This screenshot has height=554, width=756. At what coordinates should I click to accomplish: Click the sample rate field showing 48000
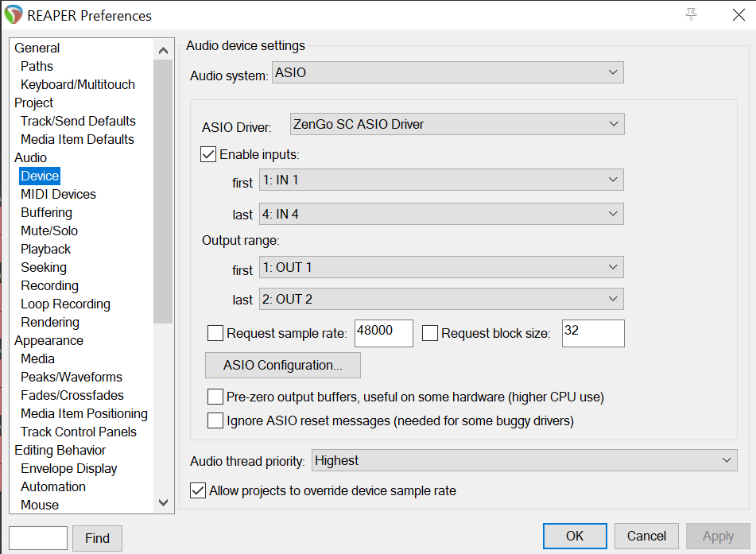384,333
